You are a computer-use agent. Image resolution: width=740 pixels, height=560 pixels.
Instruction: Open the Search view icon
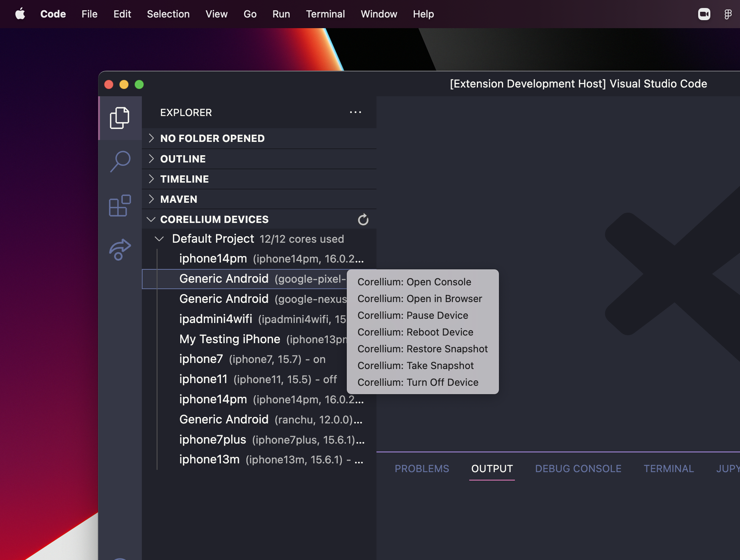click(120, 161)
